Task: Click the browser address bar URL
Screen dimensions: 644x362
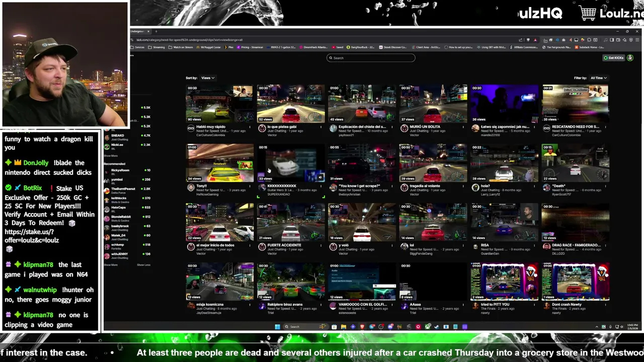Action: 189,40
